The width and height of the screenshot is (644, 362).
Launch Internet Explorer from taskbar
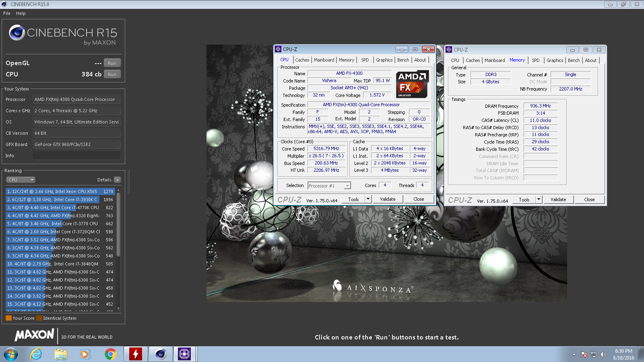[x=36, y=354]
